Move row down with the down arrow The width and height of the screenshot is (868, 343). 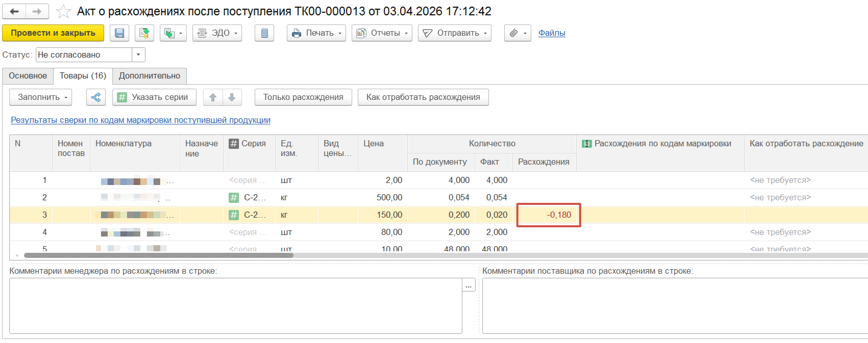pos(232,97)
